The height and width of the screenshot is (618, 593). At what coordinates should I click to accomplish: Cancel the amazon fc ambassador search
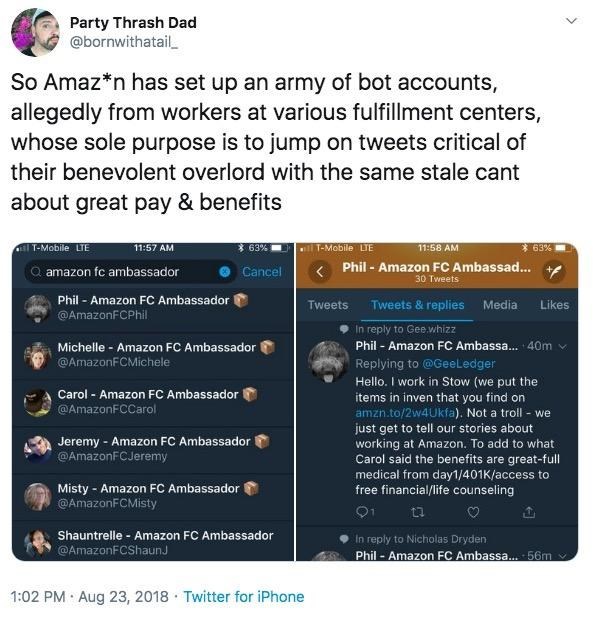point(262,272)
